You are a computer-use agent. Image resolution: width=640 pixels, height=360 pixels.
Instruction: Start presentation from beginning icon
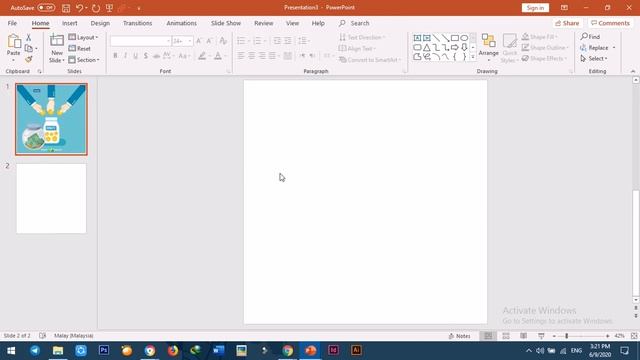point(109,8)
